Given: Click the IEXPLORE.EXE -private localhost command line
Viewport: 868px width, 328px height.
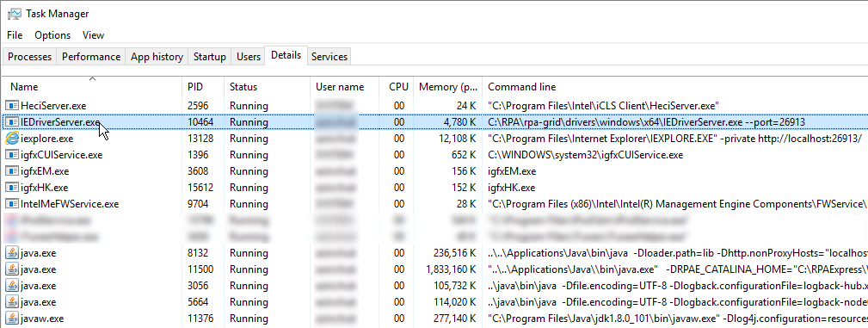Looking at the screenshot, I should coord(674,139).
